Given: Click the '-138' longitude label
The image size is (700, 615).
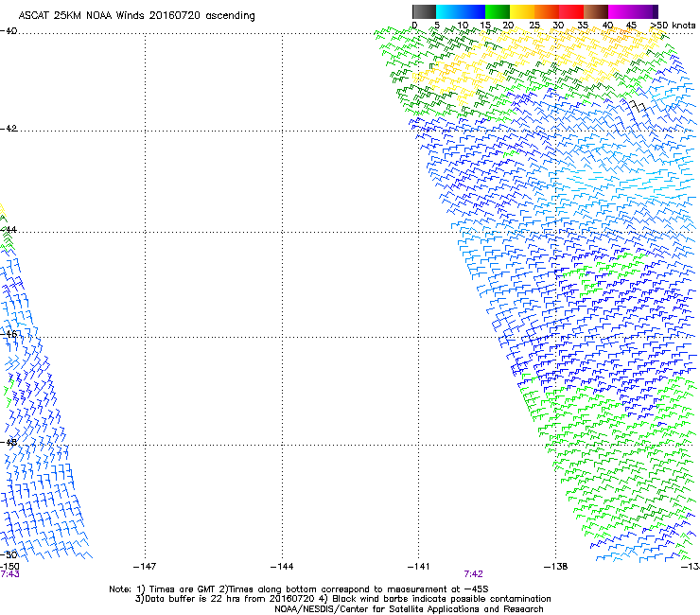Looking at the screenshot, I should [556, 567].
